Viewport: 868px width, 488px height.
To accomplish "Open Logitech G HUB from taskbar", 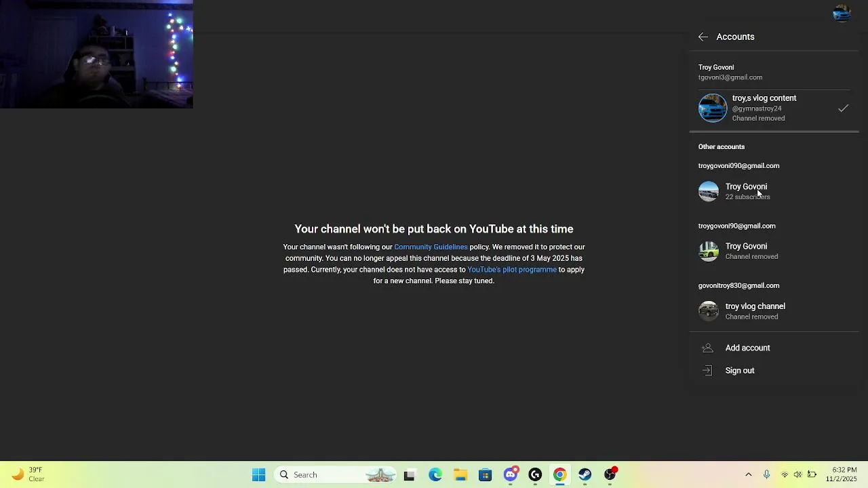I will point(535,475).
